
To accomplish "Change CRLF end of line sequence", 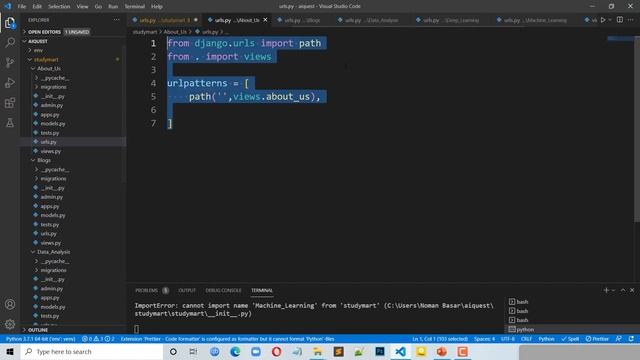I will pyautogui.click(x=526, y=339).
